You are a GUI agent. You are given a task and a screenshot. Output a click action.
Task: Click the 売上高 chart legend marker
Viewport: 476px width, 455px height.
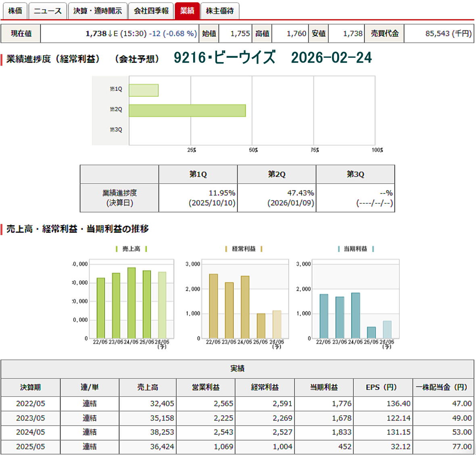(x=117, y=249)
